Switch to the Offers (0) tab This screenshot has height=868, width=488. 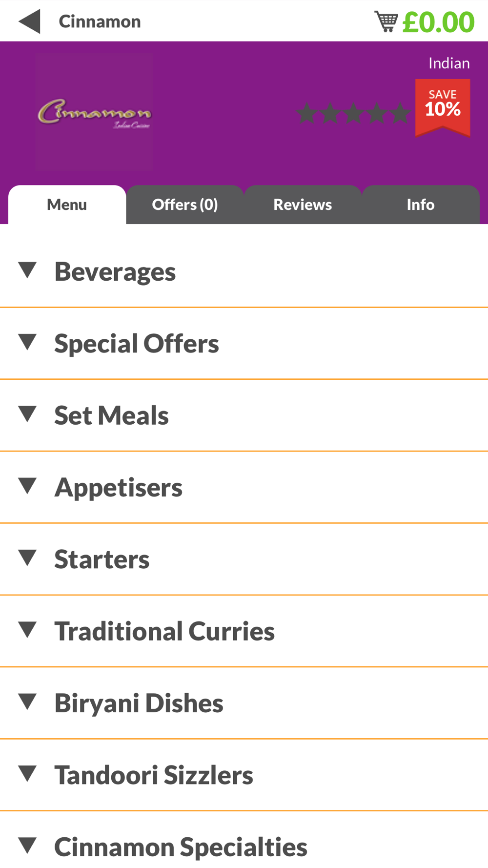click(185, 205)
